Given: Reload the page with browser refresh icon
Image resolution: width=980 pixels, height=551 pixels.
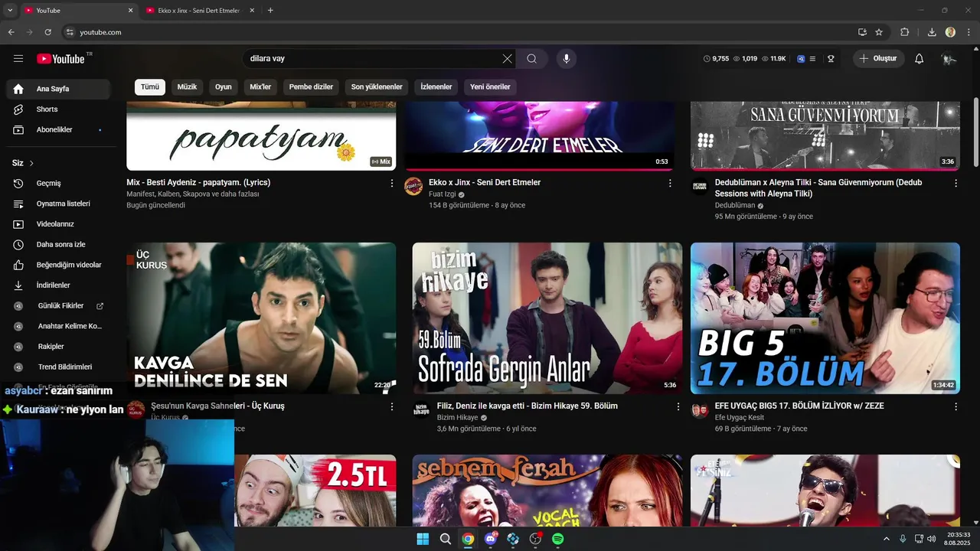Looking at the screenshot, I should click(x=47, y=32).
